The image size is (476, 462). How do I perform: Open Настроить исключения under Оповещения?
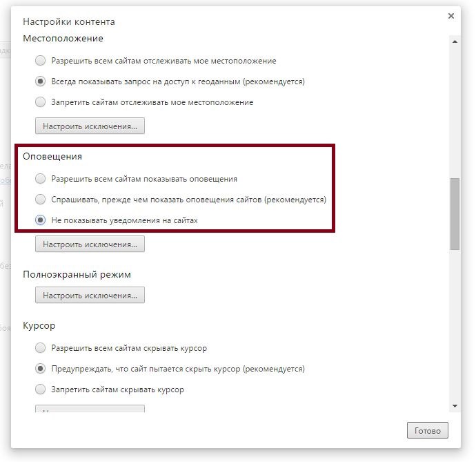90,244
